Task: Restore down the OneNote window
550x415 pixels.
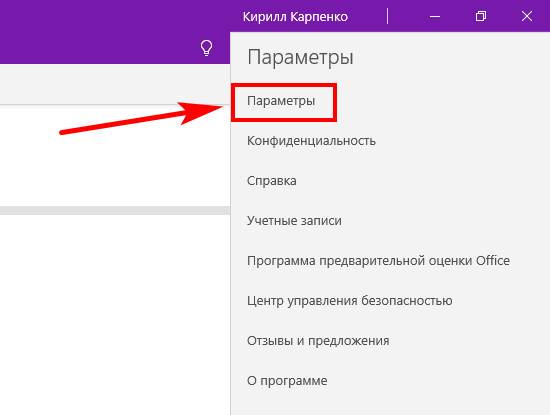Action: (x=481, y=16)
